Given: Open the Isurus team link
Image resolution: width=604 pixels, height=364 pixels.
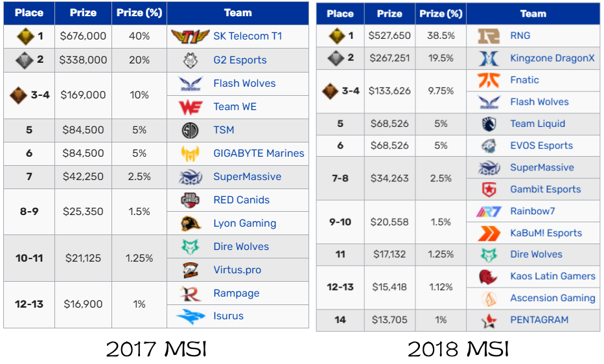Looking at the screenshot, I should [228, 316].
